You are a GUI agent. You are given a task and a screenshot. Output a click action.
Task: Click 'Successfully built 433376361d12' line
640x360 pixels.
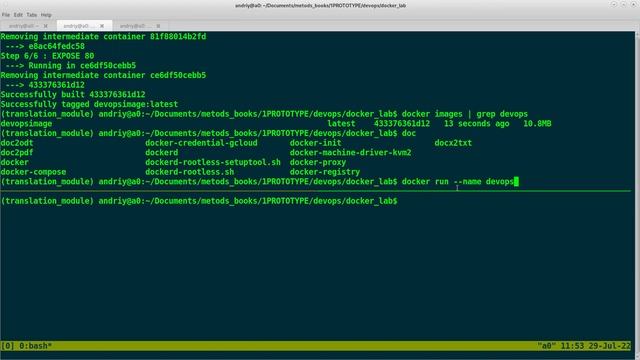click(73, 95)
